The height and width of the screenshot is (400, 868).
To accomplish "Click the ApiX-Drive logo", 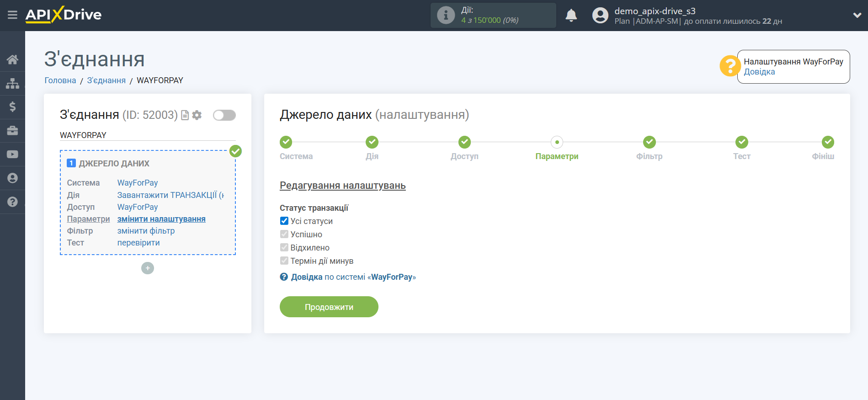I will coord(64,15).
